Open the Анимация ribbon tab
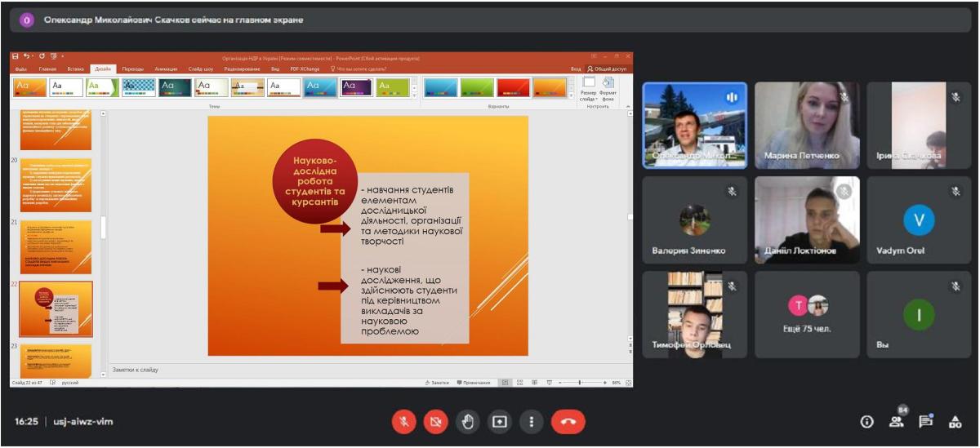Image resolution: width=980 pixels, height=448 pixels. click(166, 69)
